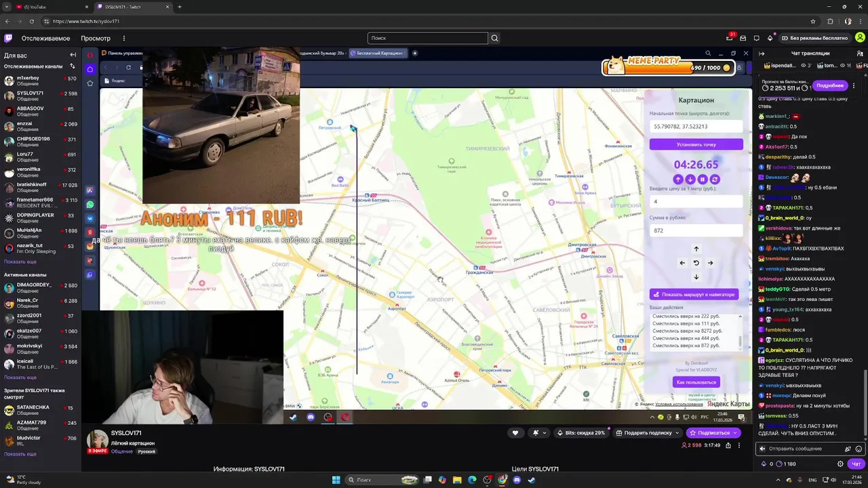868x488 pixels.
Task: Click the browser address bar URL
Action: pyautogui.click(x=86, y=21)
